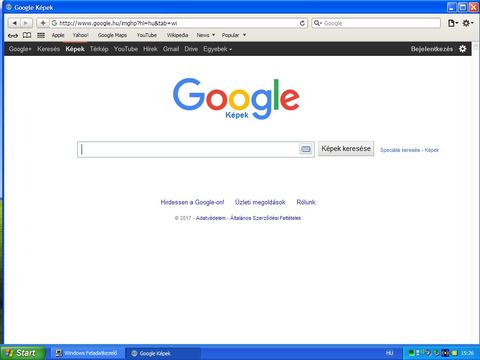Open the on-screen keyboard icon in search box
The height and width of the screenshot is (360, 480).
305,149
